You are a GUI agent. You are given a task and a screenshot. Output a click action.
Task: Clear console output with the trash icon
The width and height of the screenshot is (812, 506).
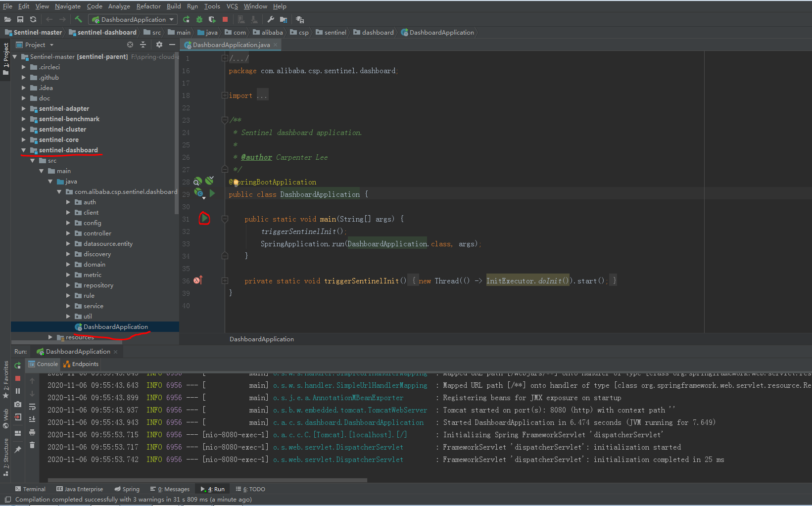pos(32,445)
